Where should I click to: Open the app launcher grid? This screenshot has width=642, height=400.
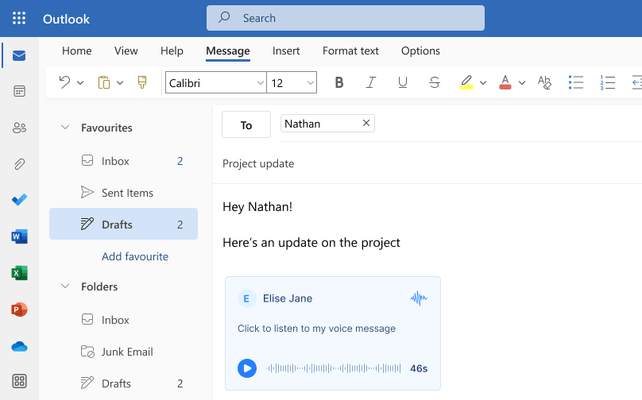tap(19, 18)
